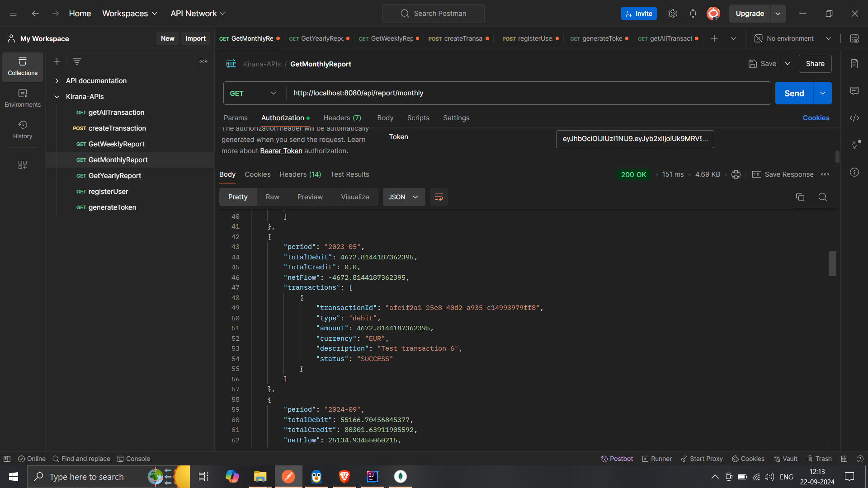868x488 pixels.
Task: Click the Environments panel icon
Action: click(23, 97)
